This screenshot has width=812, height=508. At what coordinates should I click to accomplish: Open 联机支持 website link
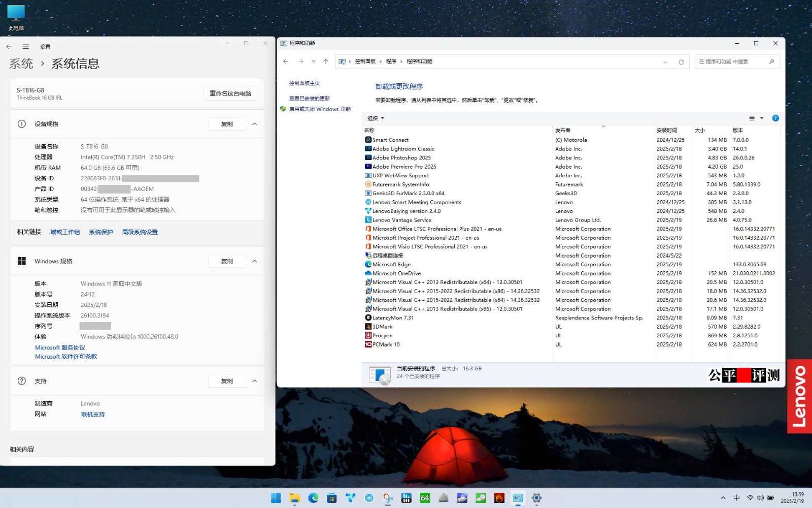pyautogui.click(x=93, y=415)
